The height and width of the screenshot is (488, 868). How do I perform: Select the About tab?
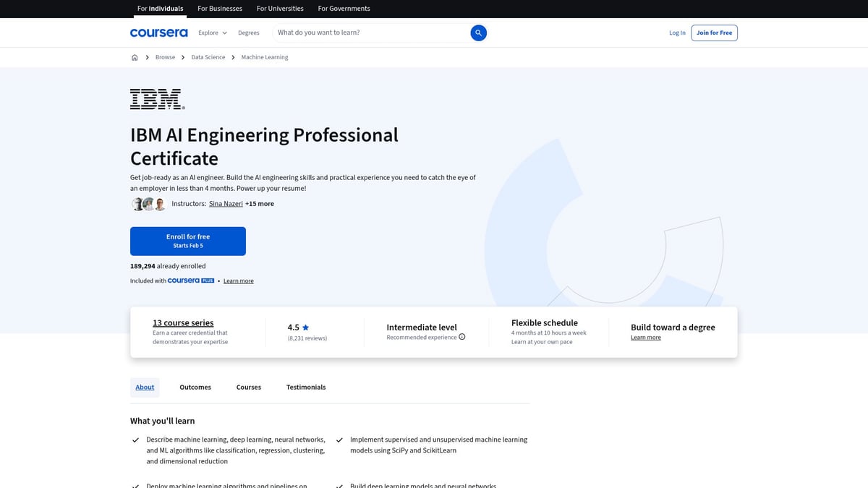(x=145, y=387)
